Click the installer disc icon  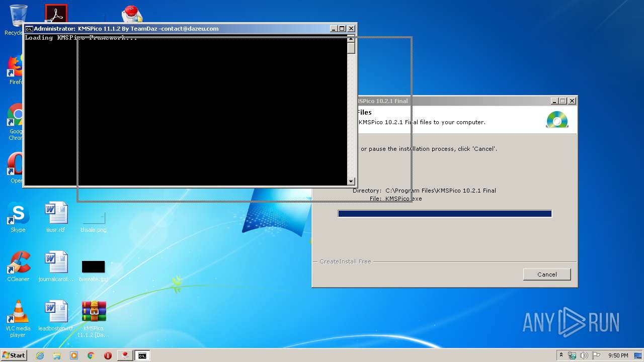click(557, 119)
